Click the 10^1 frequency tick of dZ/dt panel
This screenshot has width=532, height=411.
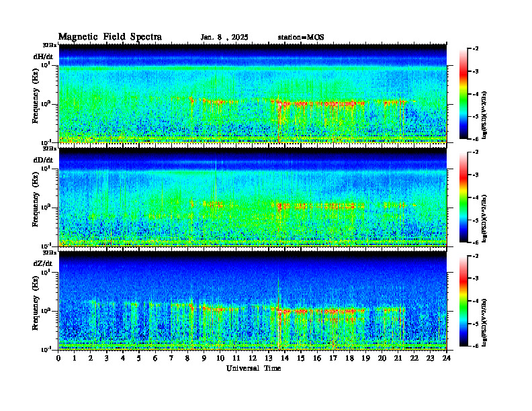tap(46, 271)
